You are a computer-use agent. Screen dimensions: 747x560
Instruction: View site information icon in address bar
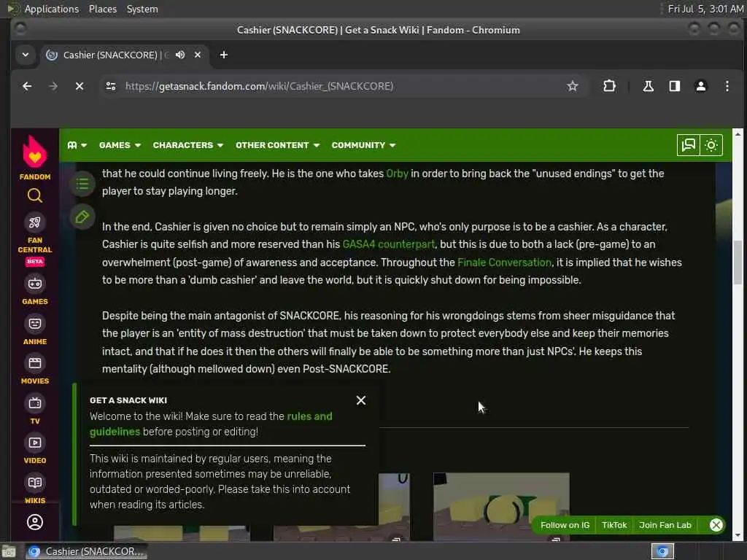[x=111, y=86]
